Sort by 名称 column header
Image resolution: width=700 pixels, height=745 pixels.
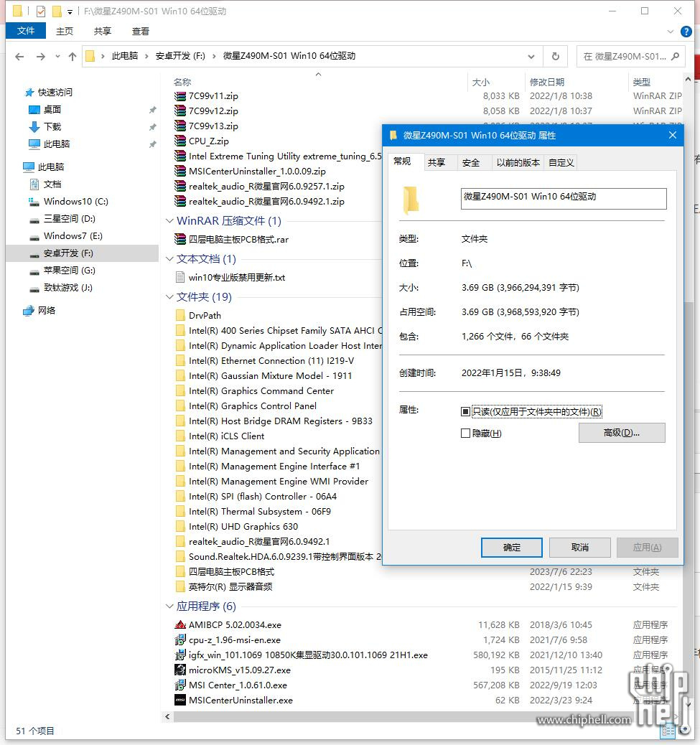click(182, 83)
